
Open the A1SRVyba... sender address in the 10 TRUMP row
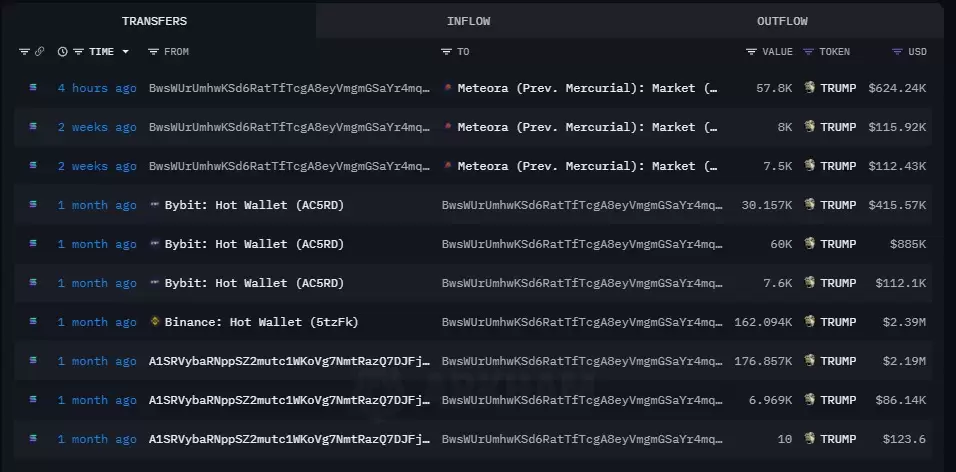[289, 439]
